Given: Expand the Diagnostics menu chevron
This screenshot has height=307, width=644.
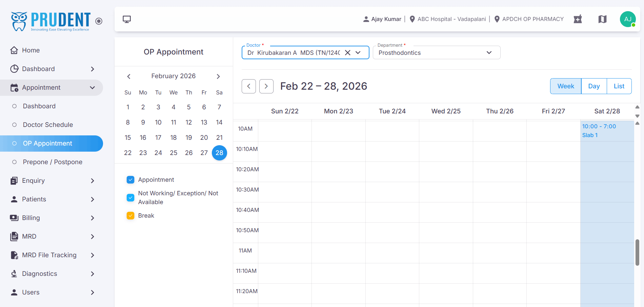Looking at the screenshot, I should pos(93,274).
